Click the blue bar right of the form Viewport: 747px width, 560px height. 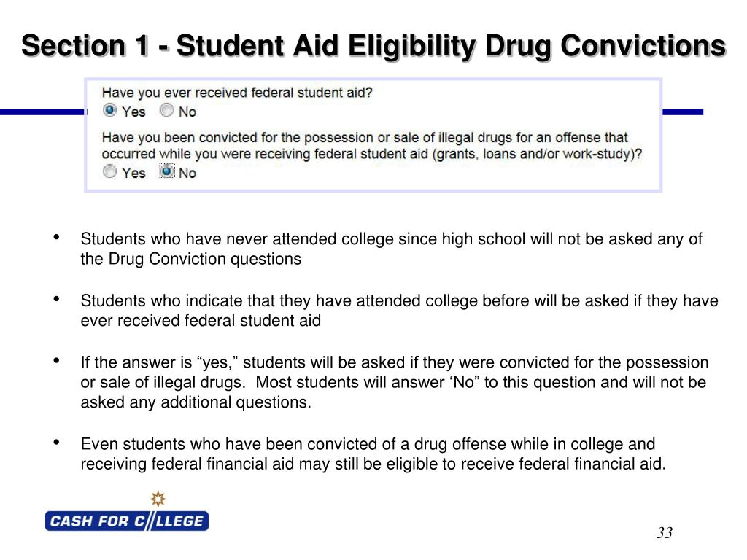click(683, 112)
